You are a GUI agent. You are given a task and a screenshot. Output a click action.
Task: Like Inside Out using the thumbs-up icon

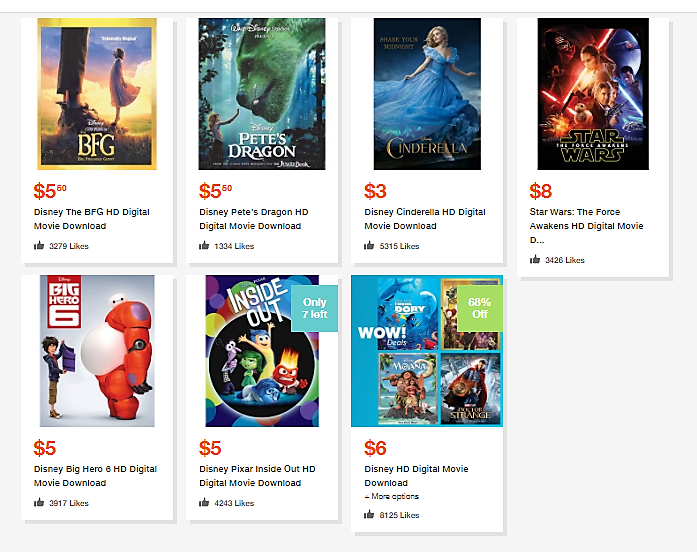point(204,502)
